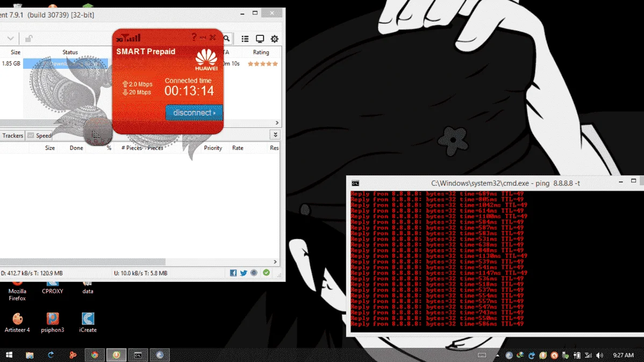Viewport: 644px width, 362px height.
Task: Click gray chart bubble beside Huawei widget
Action: 97,132
